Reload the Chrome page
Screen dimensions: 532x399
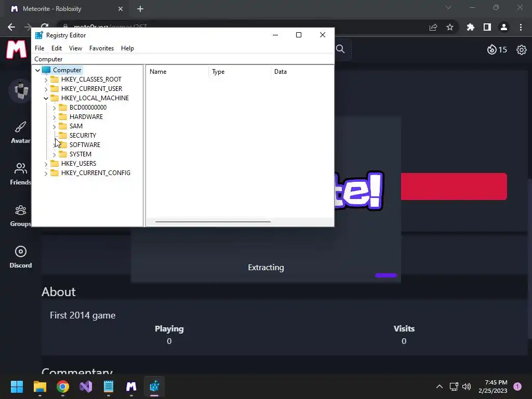click(45, 26)
